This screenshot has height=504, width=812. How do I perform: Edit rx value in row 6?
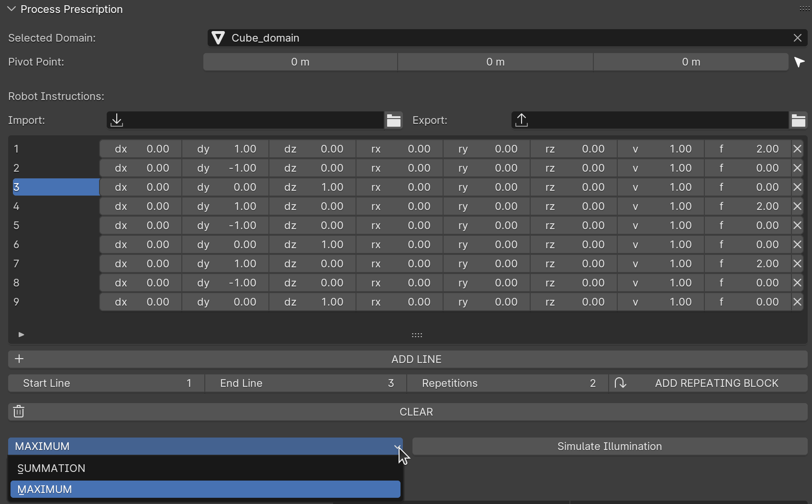click(x=400, y=244)
